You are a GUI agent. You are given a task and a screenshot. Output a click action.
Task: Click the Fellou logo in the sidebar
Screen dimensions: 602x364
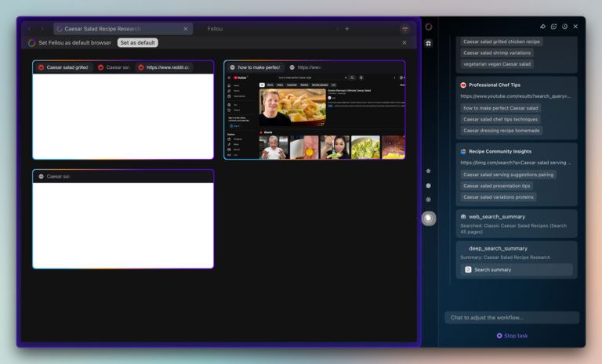(x=429, y=27)
